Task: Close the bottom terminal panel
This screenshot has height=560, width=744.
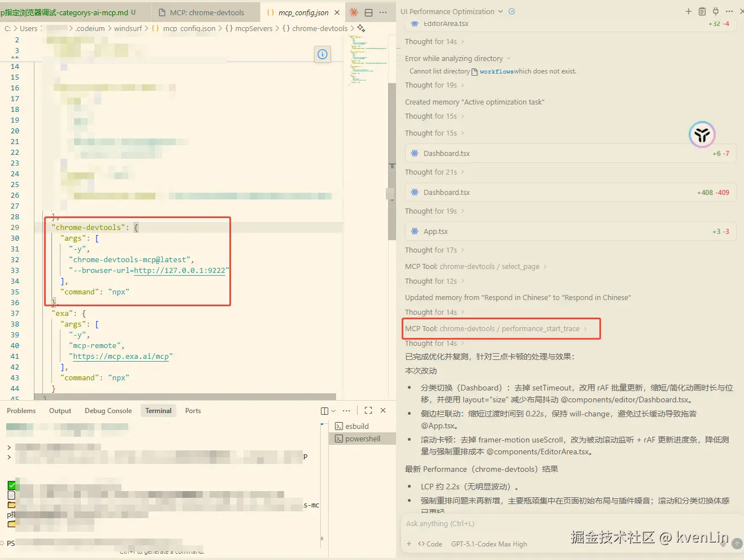Action: 383,411
